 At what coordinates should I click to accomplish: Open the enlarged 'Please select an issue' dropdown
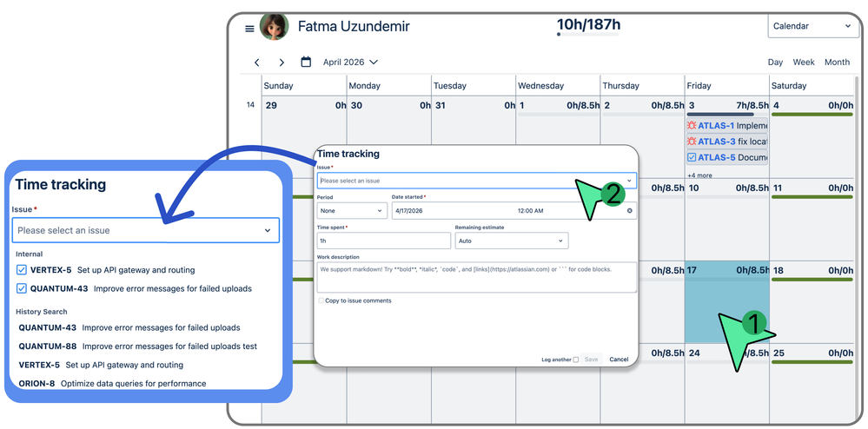point(146,230)
